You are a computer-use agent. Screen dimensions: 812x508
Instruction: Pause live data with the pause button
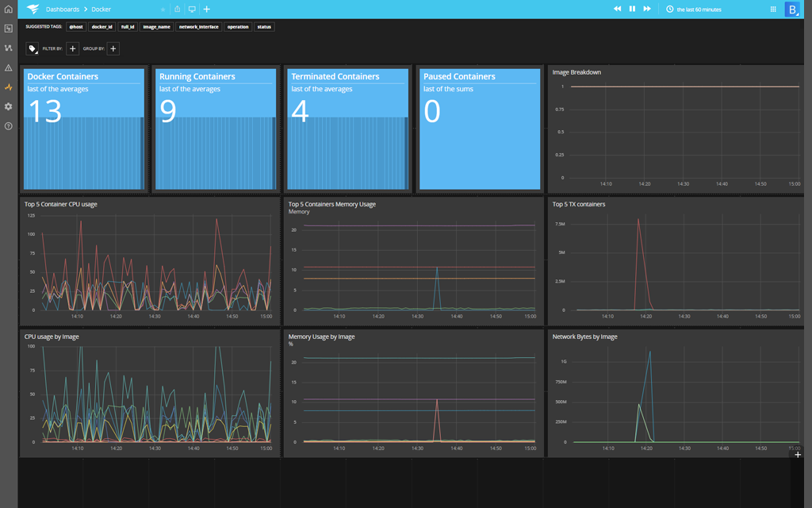[x=630, y=10]
